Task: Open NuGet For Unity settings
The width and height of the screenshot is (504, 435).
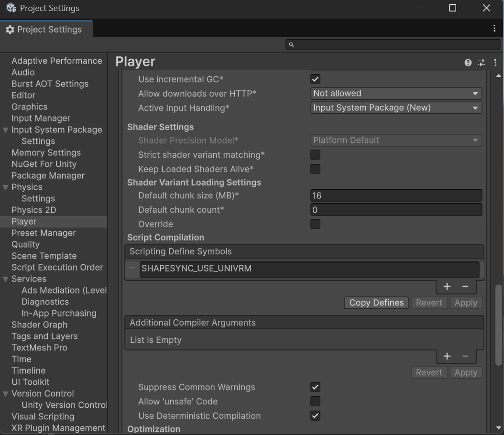Action: (x=44, y=164)
